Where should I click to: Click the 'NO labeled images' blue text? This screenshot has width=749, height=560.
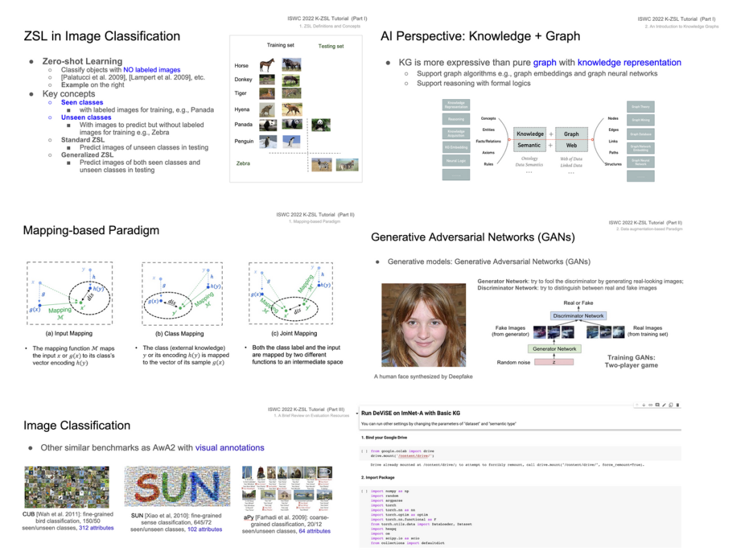click(152, 70)
